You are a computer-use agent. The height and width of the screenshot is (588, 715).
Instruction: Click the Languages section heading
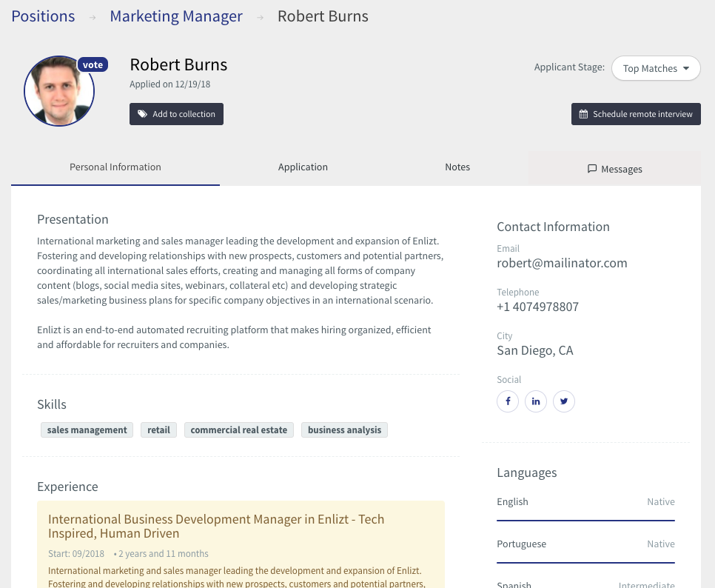527,473
